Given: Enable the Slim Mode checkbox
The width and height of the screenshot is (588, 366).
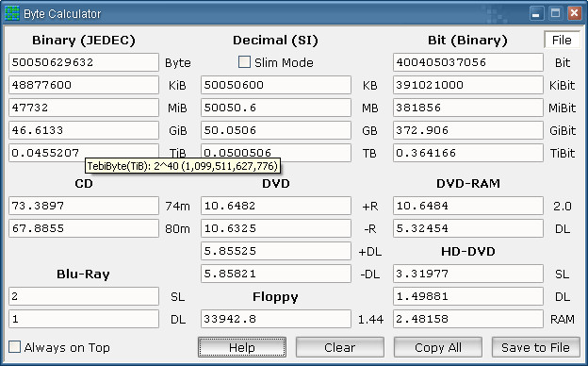Looking at the screenshot, I should tap(244, 62).
